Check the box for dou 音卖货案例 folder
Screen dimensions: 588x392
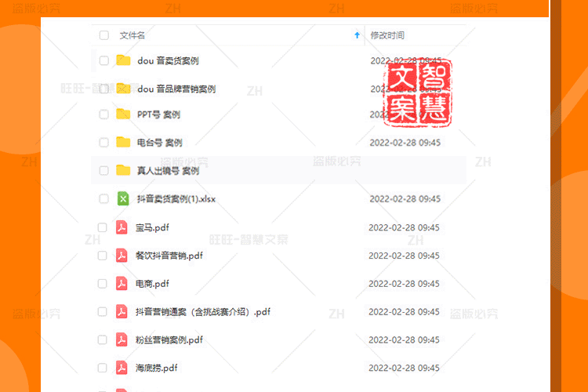103,60
